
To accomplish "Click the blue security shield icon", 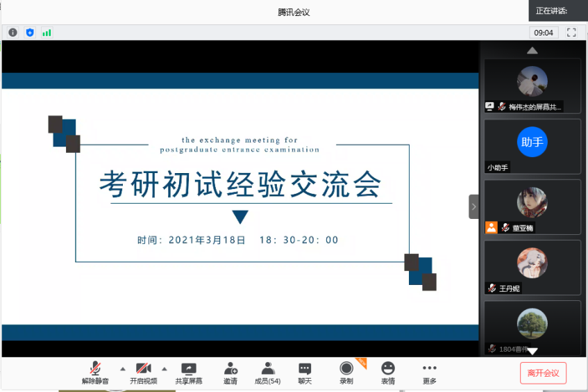I will click(30, 32).
